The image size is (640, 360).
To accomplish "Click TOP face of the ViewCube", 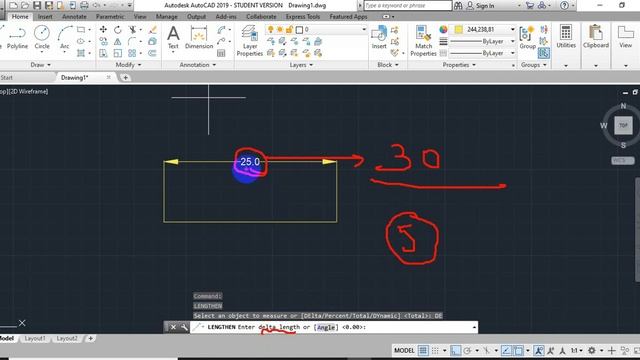I will (623, 125).
